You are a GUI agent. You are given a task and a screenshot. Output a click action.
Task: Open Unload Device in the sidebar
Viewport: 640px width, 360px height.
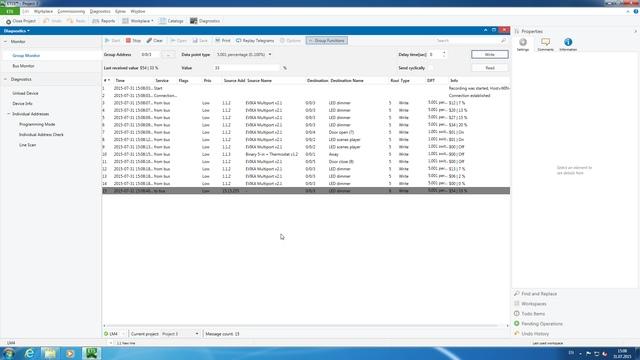25,93
